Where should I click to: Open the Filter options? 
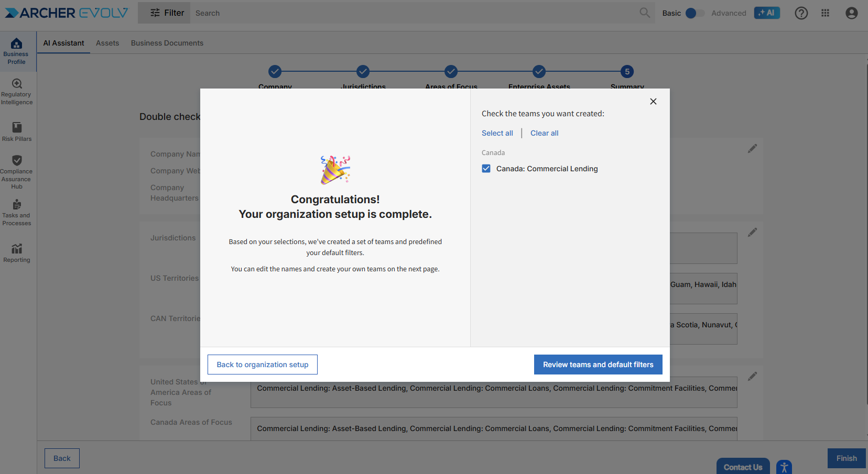[x=167, y=13]
